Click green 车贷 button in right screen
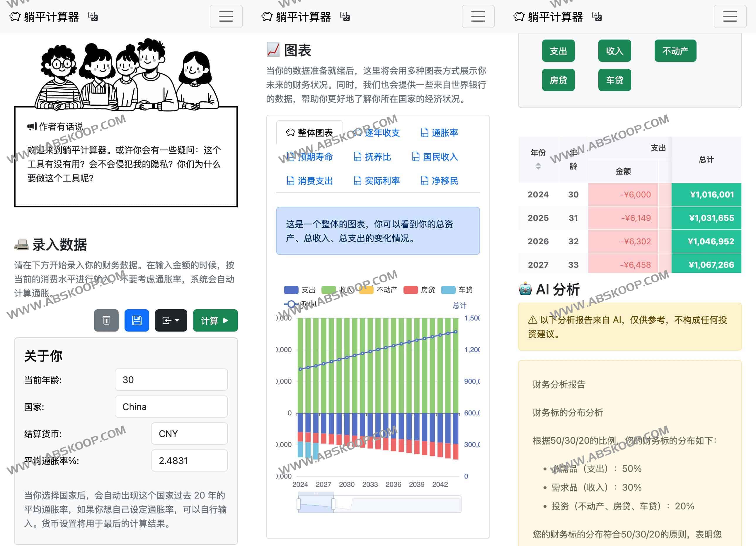756x546 pixels. click(x=615, y=80)
